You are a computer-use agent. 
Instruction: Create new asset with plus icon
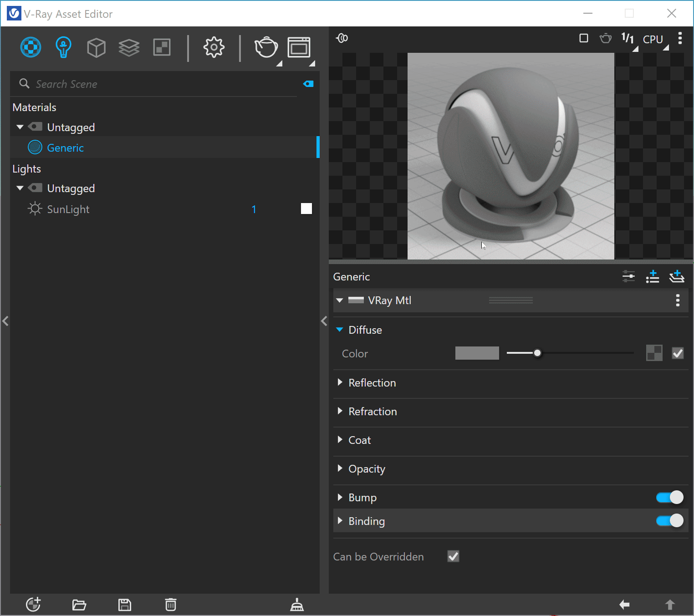tap(33, 605)
